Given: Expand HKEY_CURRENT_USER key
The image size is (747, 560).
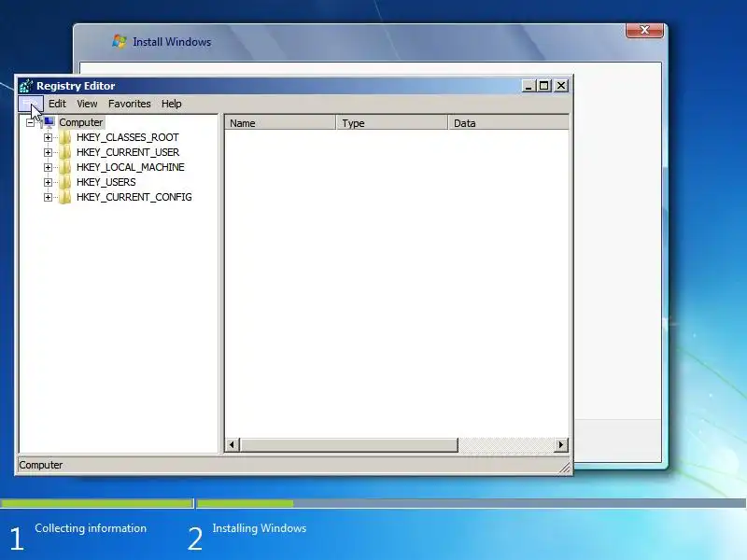Looking at the screenshot, I should point(48,152).
